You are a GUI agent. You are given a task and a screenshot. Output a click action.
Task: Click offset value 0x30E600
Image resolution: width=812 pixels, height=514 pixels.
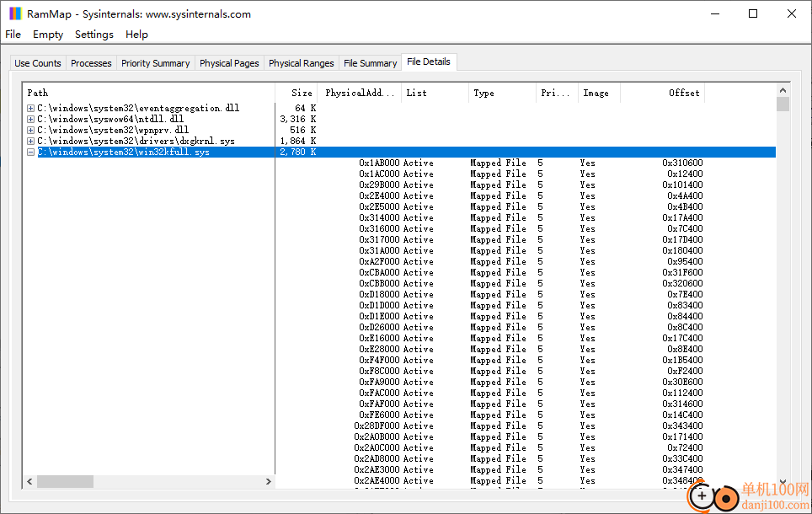pyautogui.click(x=682, y=382)
